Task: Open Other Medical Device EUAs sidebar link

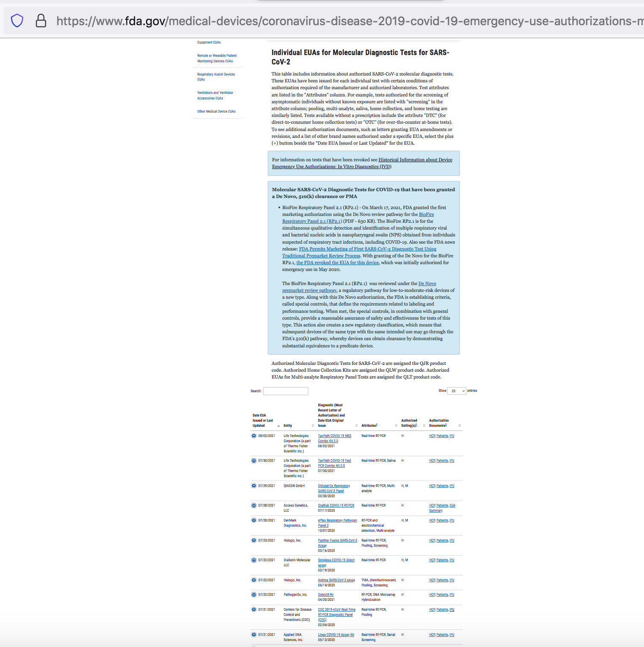Action: 217,111
